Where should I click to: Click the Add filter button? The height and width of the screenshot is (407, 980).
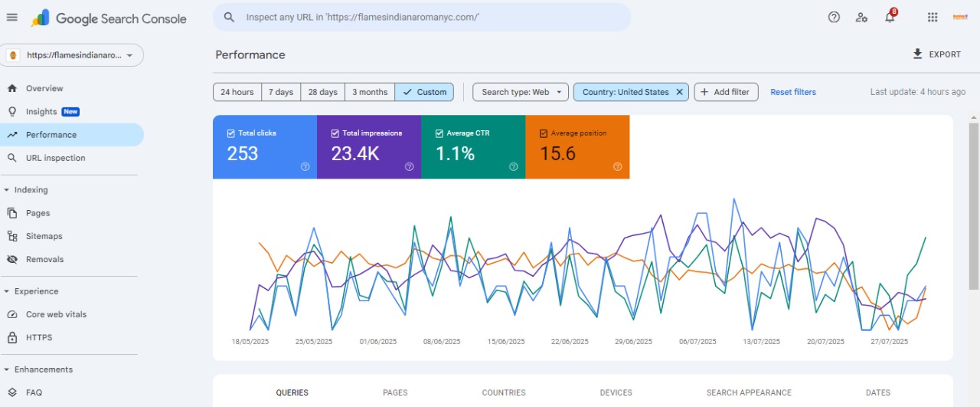point(726,92)
